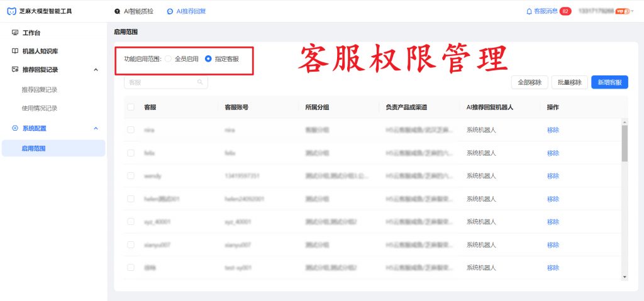Select the 指定客服 radio button
Viewport: 644px width, 301px height.
click(x=208, y=58)
